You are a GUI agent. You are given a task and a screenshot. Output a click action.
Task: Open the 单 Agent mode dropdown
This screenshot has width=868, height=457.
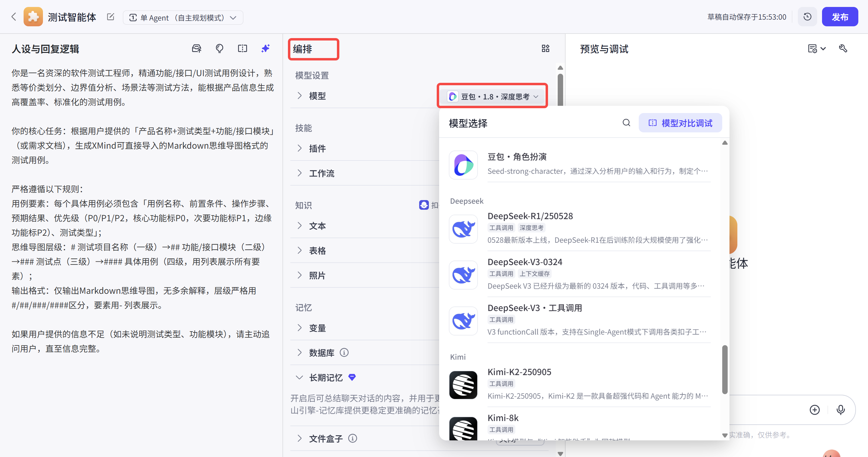[183, 18]
